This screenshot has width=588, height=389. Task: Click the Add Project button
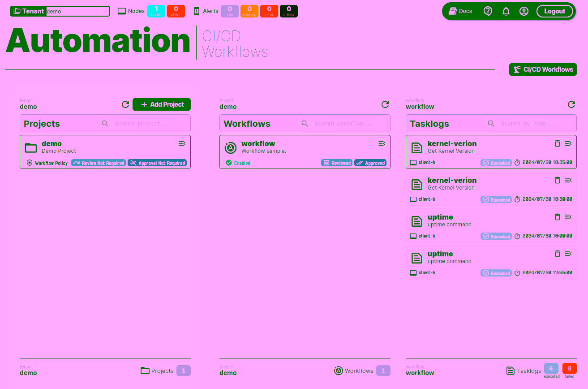[x=161, y=104]
